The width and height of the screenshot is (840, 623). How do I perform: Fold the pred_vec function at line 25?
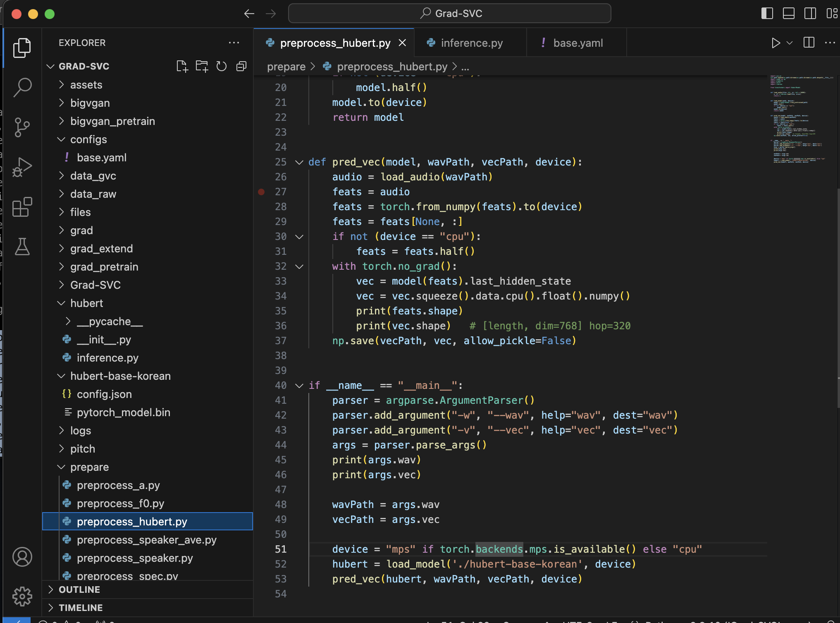[299, 162]
